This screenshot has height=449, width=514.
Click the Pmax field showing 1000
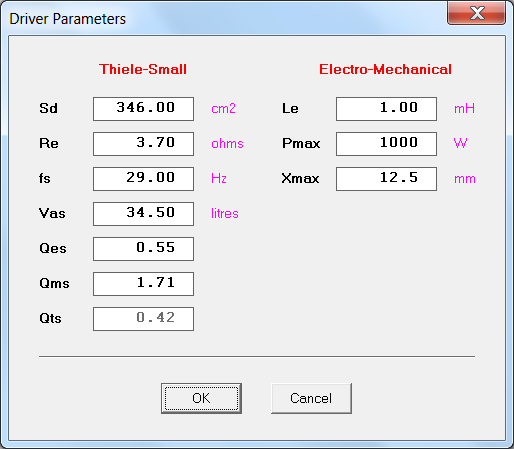point(386,144)
